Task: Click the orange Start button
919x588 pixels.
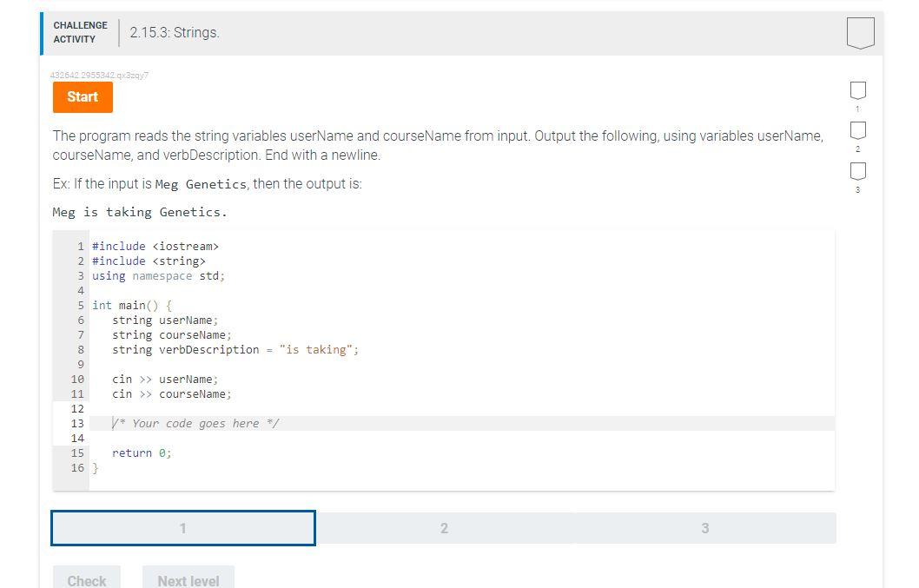Action: pyautogui.click(x=83, y=97)
